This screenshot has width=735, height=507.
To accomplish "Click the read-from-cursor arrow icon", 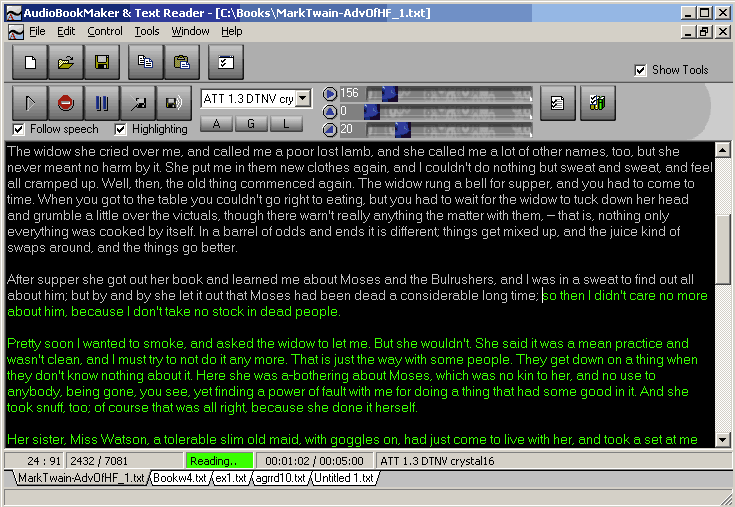I will (x=138, y=103).
